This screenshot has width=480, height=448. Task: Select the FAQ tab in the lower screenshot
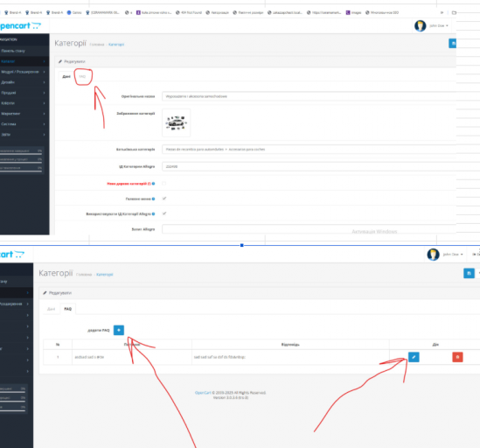click(67, 309)
